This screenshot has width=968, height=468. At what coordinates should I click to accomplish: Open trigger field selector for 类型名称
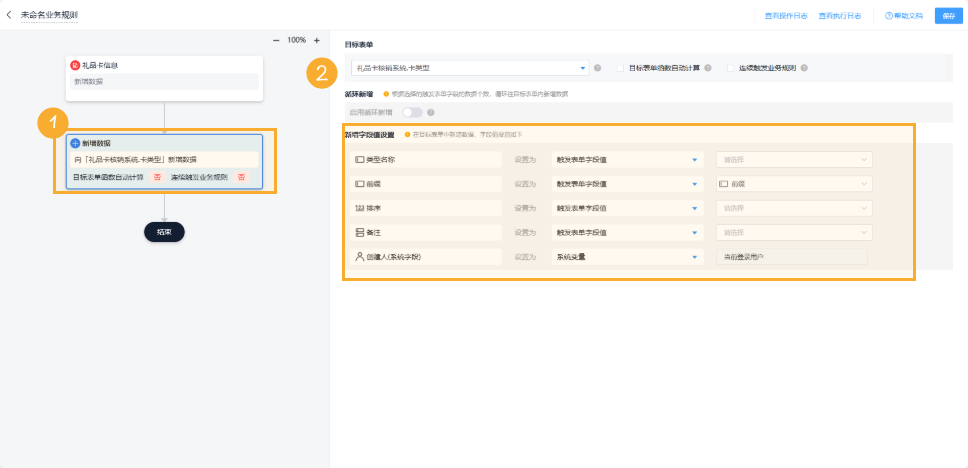click(x=794, y=159)
